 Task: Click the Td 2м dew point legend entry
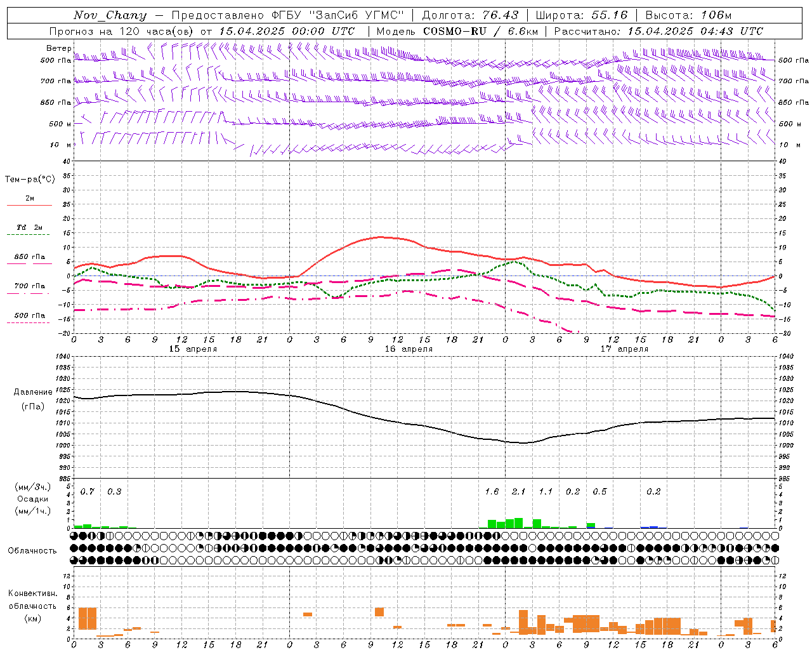click(29, 227)
